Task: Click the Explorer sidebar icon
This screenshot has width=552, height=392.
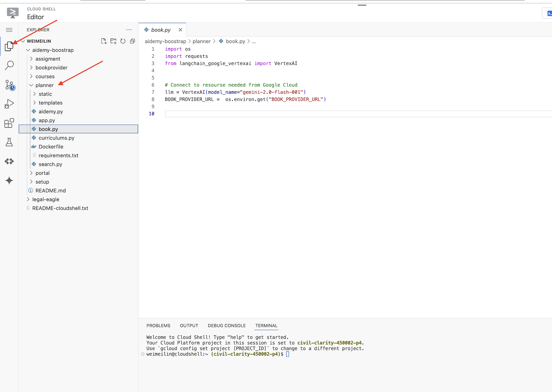Action: click(9, 46)
